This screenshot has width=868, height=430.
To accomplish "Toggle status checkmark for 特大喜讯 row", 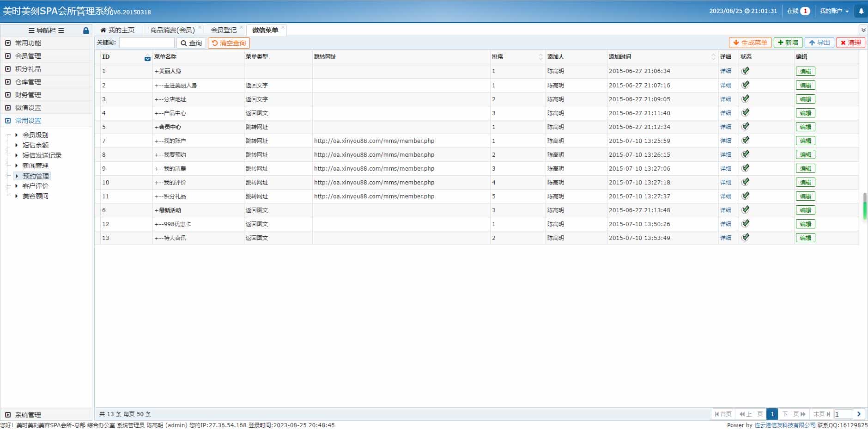I will [x=745, y=237].
